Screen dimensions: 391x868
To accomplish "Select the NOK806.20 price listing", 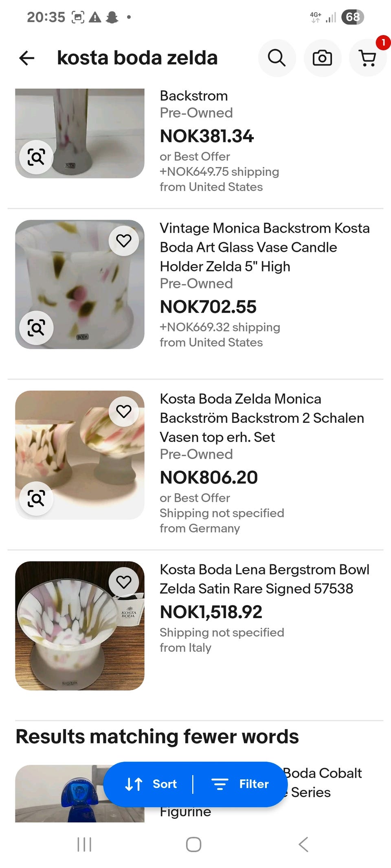I will click(x=209, y=477).
